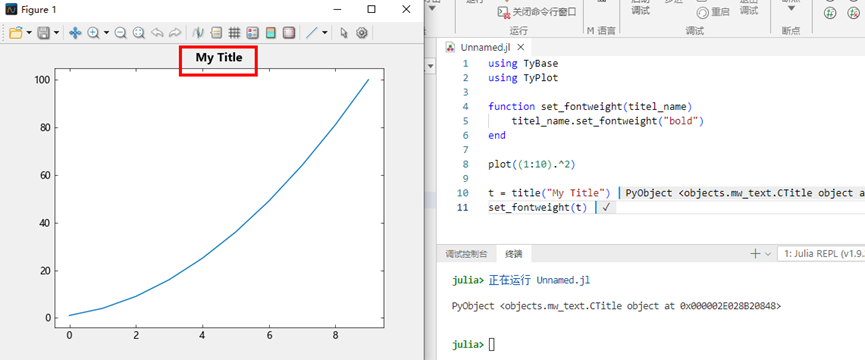The height and width of the screenshot is (360, 865).
Task: Save the figure with the floppy disk icon
Action: point(44,33)
